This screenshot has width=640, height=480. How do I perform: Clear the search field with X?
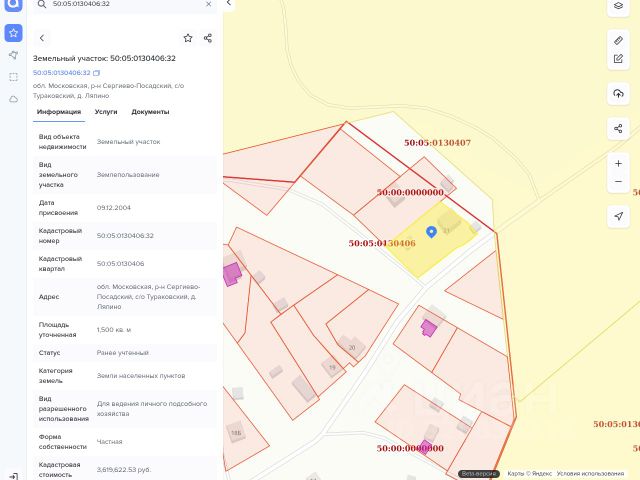pyautogui.click(x=209, y=4)
